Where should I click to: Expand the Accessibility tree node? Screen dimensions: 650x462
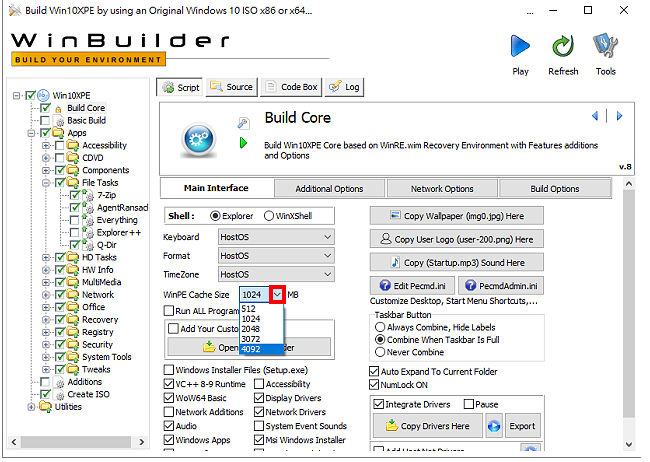coord(46,146)
